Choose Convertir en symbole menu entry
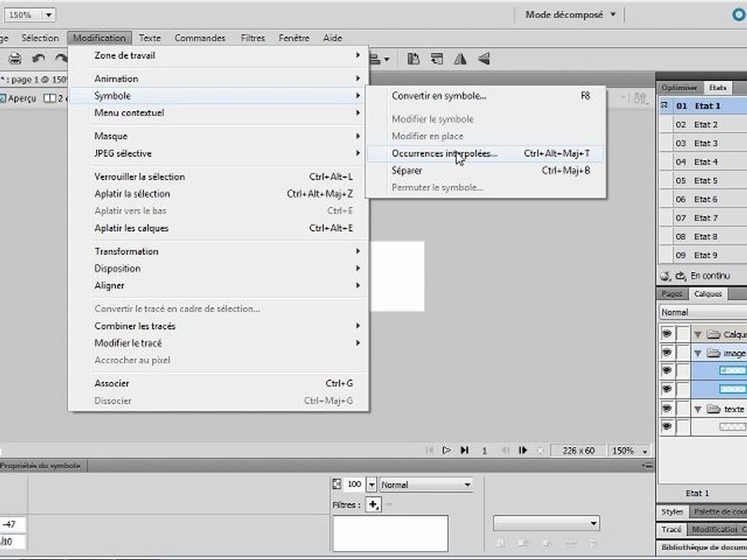Viewport: 747px width, 560px height. [x=486, y=96]
